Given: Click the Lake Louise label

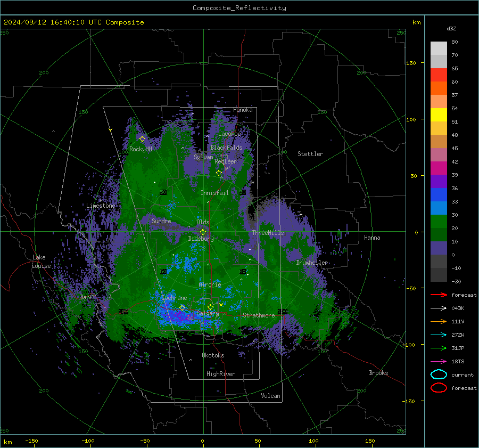Looking at the screenshot, I should 41,262.
